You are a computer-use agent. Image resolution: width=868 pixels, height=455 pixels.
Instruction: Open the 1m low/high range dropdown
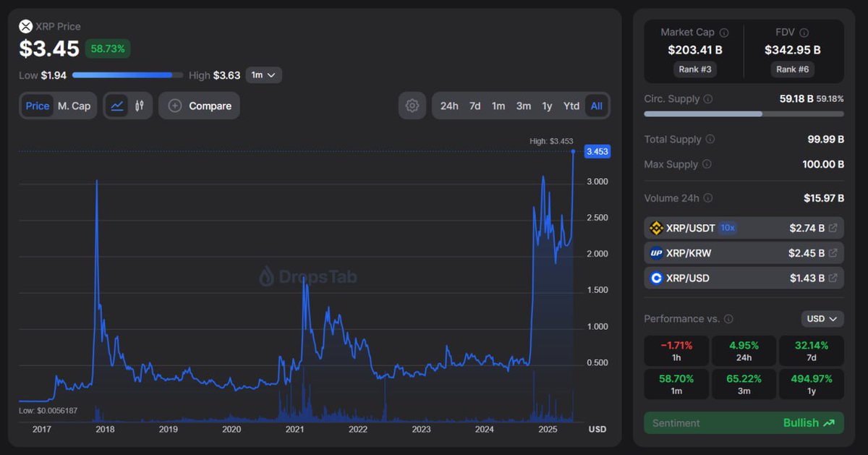(264, 75)
